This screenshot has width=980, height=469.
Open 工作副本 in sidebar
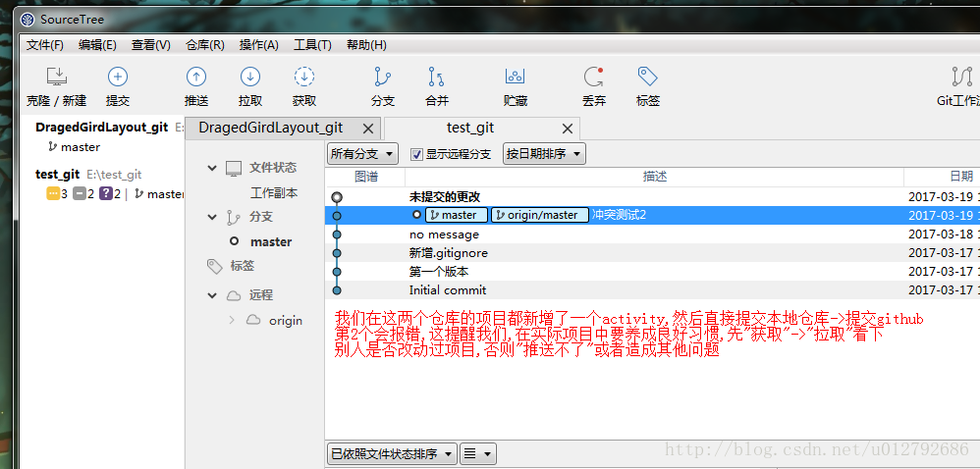click(274, 193)
